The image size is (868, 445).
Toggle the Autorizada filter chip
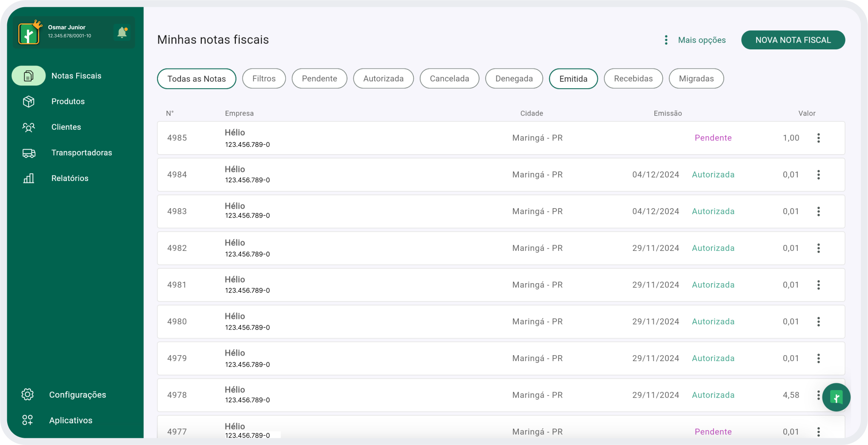pos(383,79)
